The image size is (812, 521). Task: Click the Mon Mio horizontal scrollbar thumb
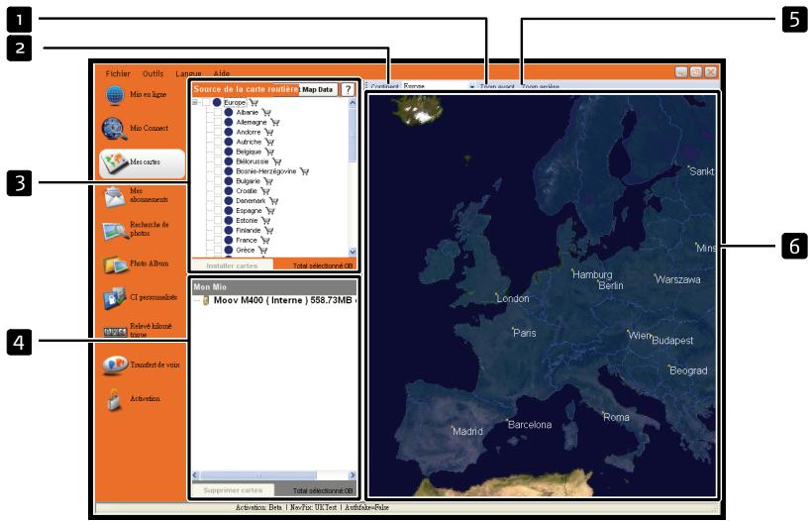(257, 474)
